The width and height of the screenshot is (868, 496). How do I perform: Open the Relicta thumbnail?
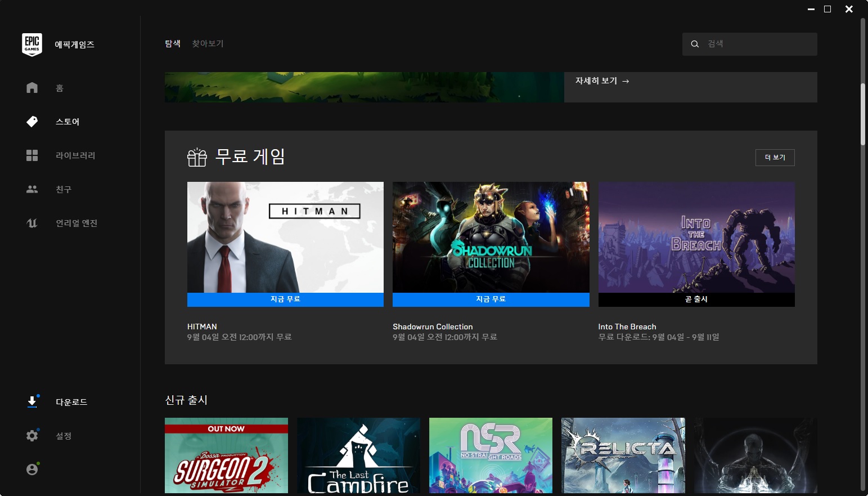point(623,455)
